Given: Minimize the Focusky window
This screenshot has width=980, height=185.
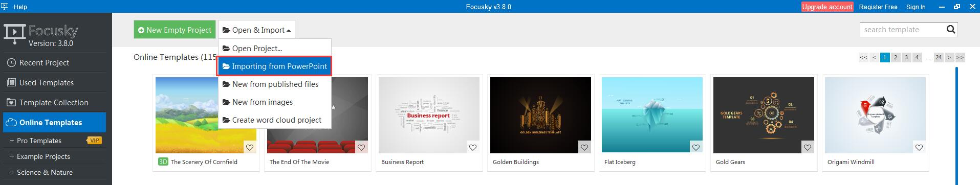Looking at the screenshot, I should coord(942,7).
